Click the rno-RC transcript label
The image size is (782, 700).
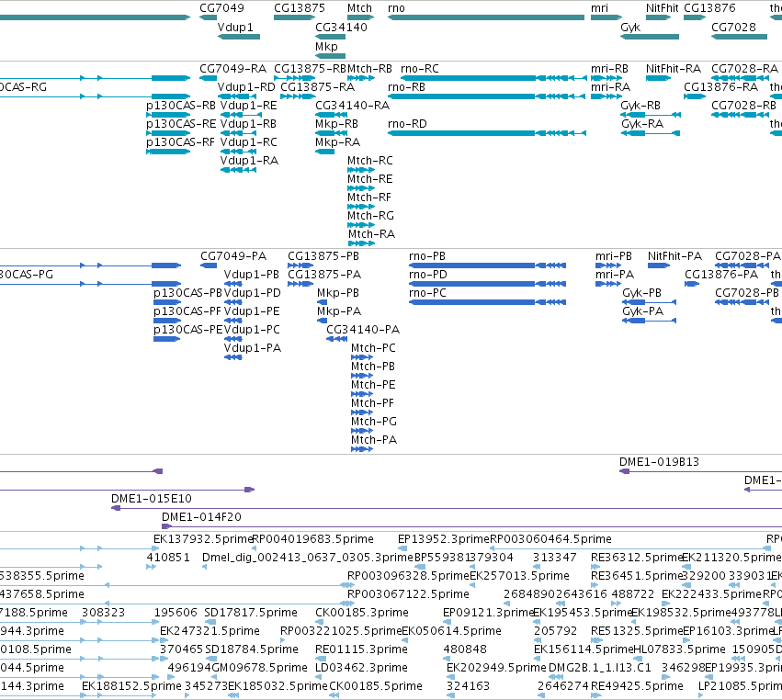420,68
